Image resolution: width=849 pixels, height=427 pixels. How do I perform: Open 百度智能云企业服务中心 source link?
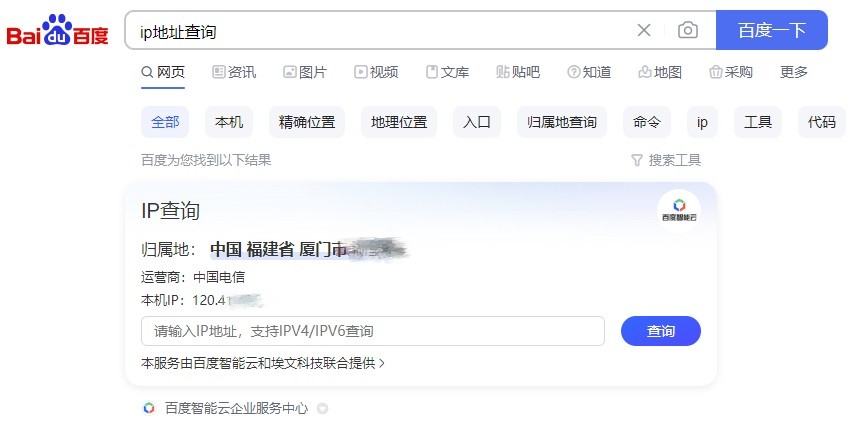(x=236, y=408)
